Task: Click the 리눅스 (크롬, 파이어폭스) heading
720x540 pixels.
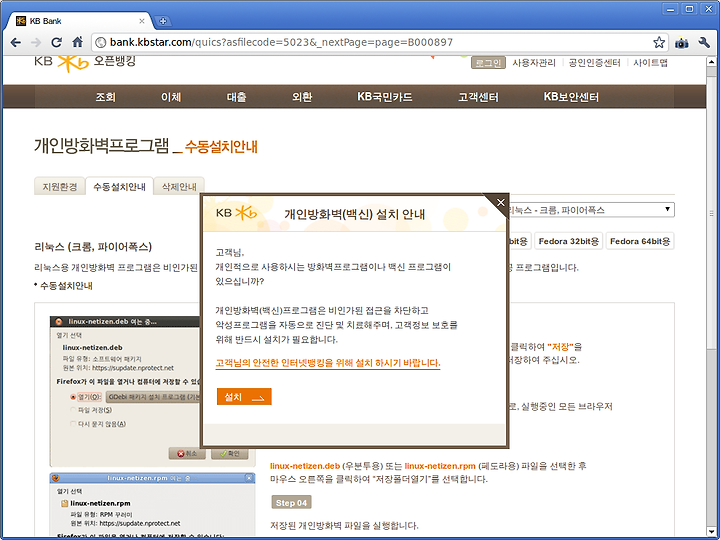Action: 93,247
